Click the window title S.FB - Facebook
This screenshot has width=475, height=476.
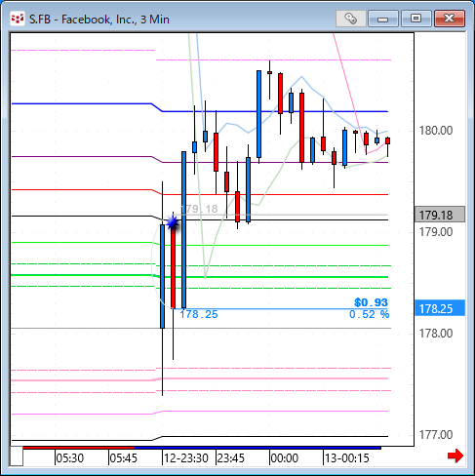point(99,20)
